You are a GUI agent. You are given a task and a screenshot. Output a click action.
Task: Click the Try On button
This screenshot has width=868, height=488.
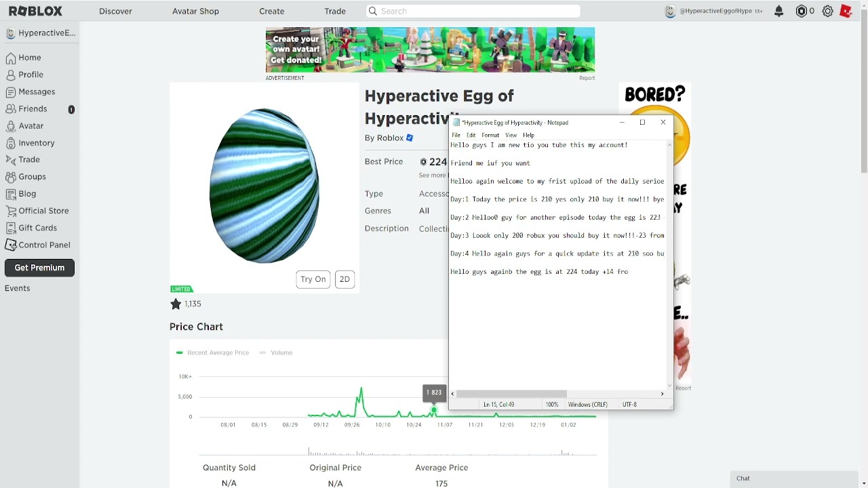coord(313,279)
